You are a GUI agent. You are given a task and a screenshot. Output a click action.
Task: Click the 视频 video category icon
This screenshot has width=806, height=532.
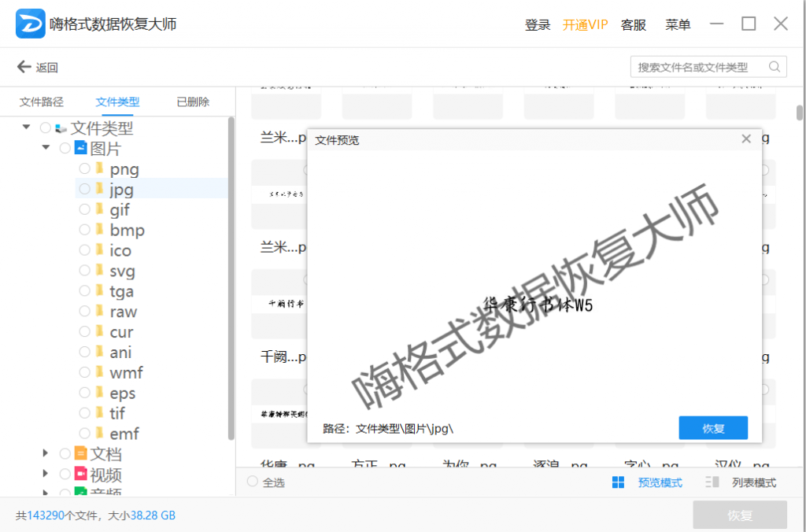(x=81, y=474)
